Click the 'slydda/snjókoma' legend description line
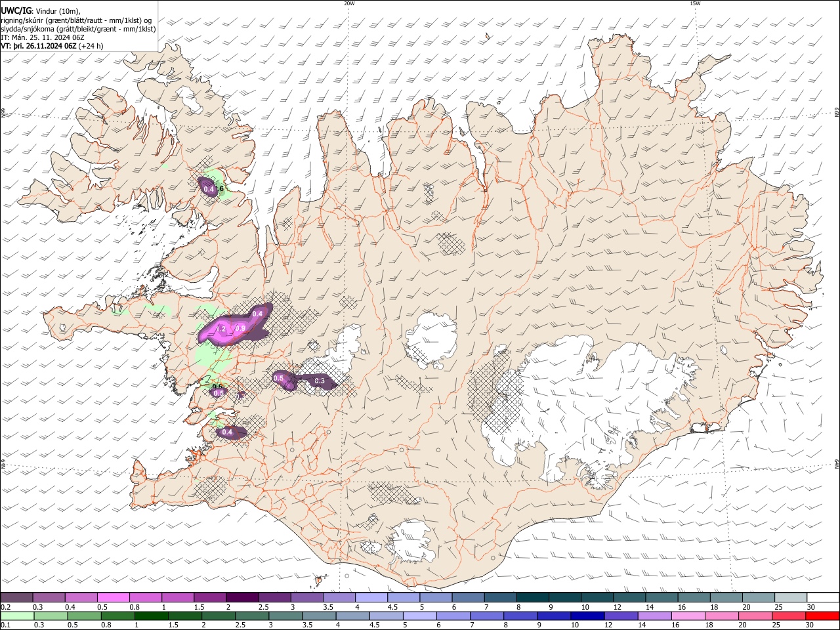The height and width of the screenshot is (630, 840). click(78, 29)
